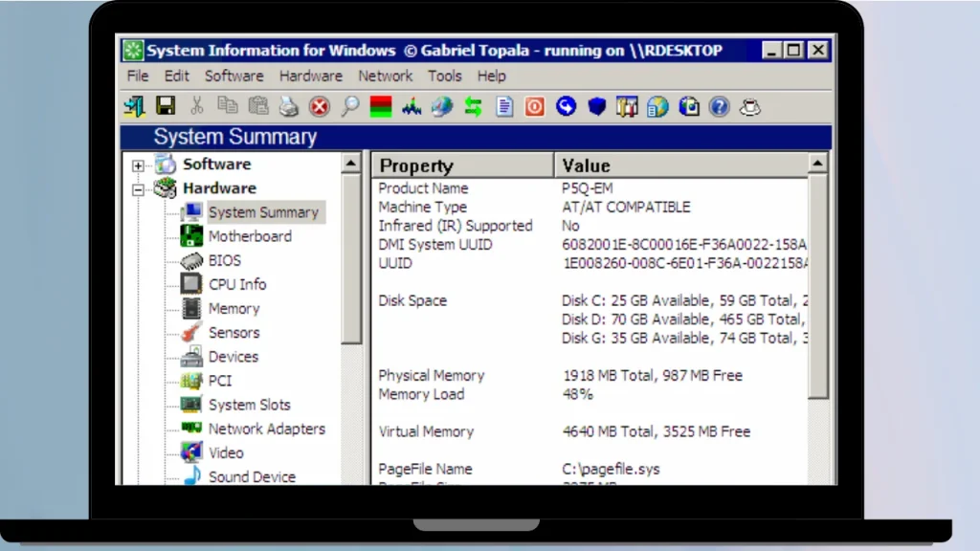This screenshot has width=980, height=551.
Task: Open the Hardware menu
Action: pyautogui.click(x=311, y=77)
